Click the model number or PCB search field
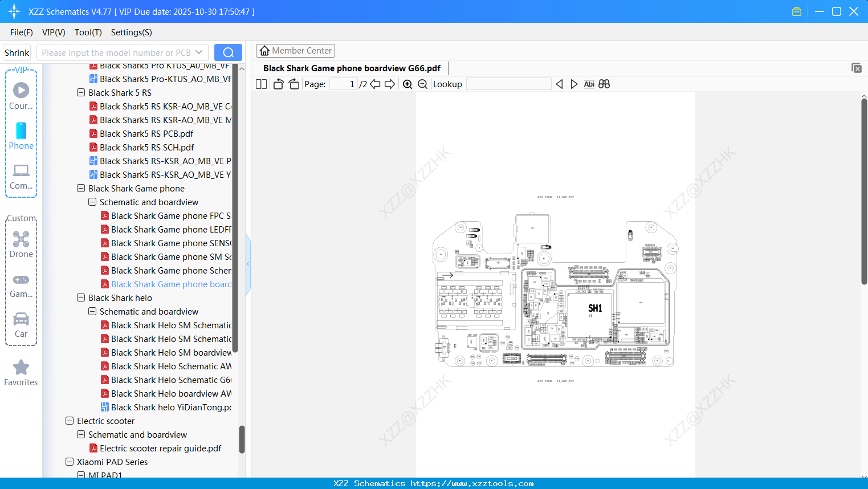This screenshot has height=489, width=868. [115, 52]
